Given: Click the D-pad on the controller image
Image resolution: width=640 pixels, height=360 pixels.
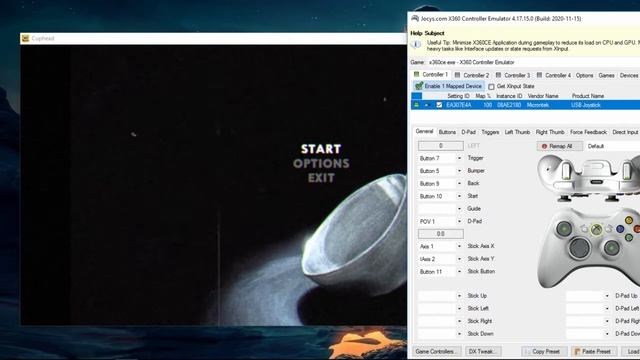Looking at the screenshot, I should pyautogui.click(x=579, y=247).
